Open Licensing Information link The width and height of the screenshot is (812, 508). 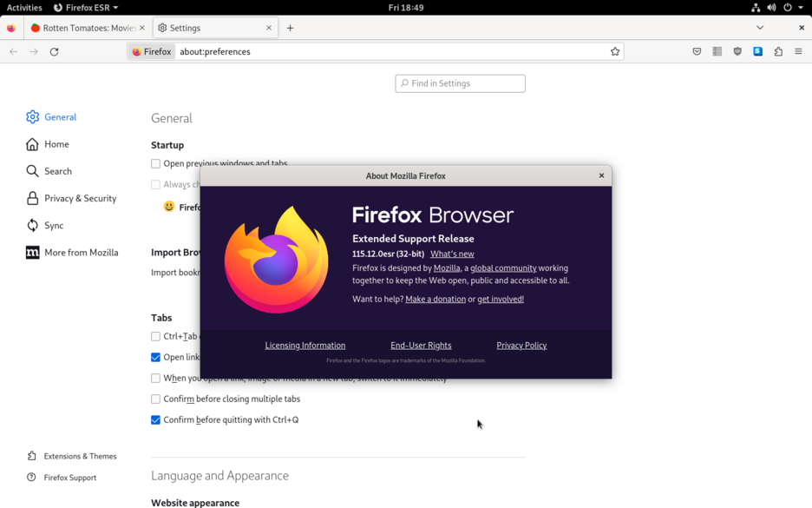305,346
